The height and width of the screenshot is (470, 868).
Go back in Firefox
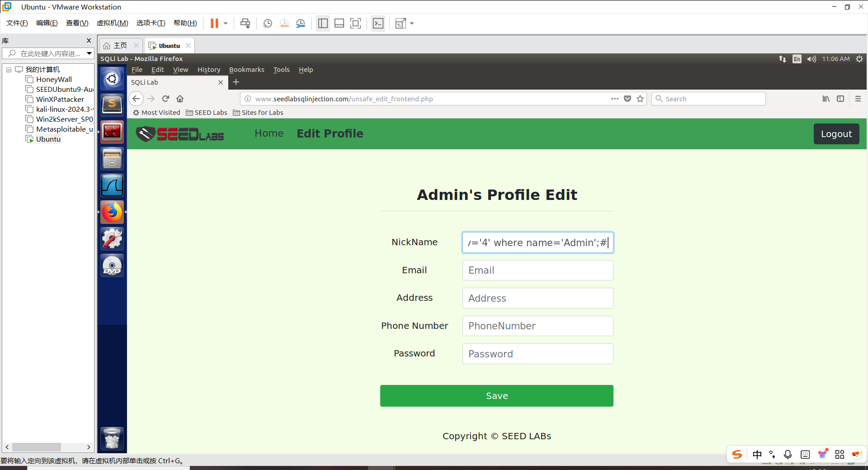(x=136, y=99)
